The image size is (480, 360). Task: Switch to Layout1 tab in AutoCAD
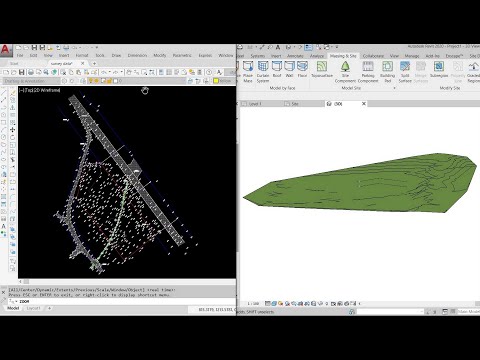(33, 308)
